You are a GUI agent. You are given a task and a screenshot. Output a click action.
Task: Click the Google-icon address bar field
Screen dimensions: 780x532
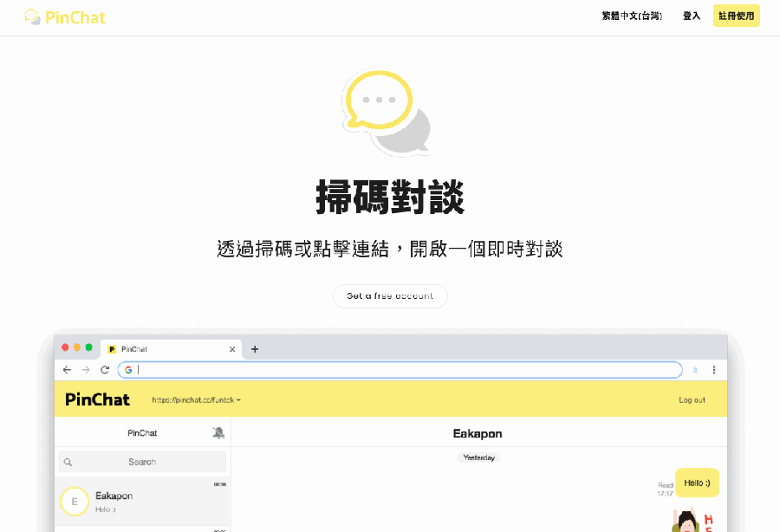(400, 369)
